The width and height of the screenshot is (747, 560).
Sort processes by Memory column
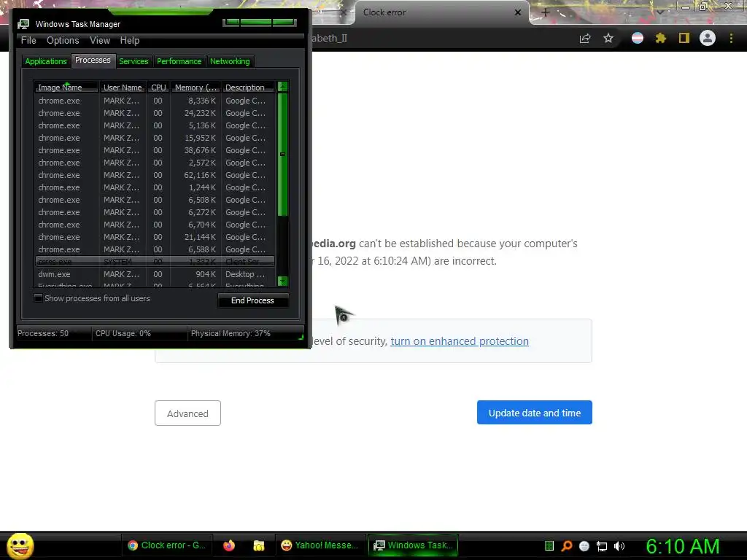point(196,87)
